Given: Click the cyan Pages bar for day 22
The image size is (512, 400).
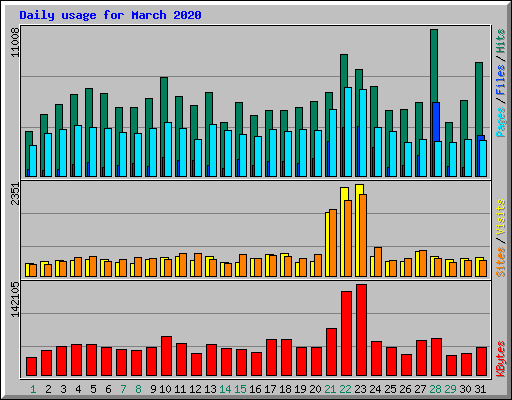Looking at the screenshot, I should coord(348,132).
